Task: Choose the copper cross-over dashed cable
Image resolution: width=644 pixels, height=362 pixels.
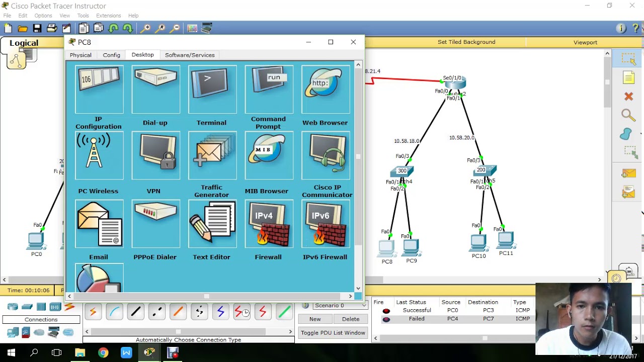Action: tap(156, 312)
